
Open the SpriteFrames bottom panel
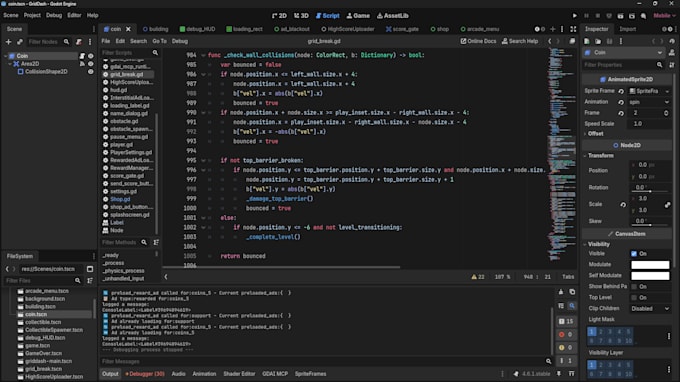click(311, 374)
